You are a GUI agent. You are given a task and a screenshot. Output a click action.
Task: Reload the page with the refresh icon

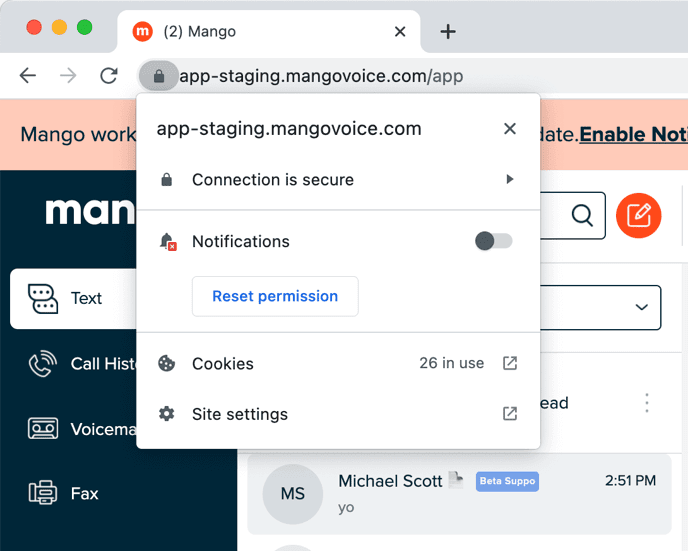tap(109, 76)
